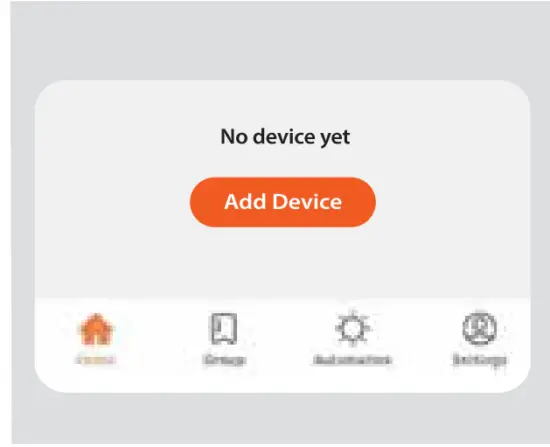
Task: Select the Home tab label
Action: coord(96,360)
